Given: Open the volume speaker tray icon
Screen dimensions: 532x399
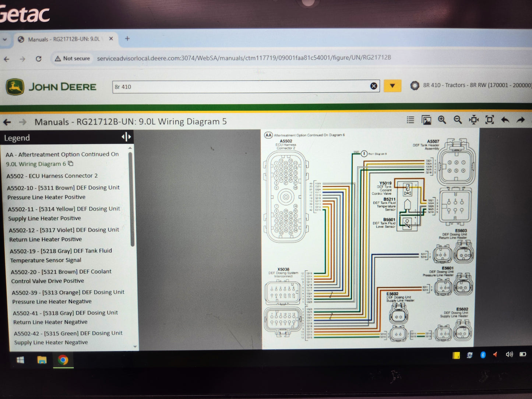Looking at the screenshot, I should (509, 354).
